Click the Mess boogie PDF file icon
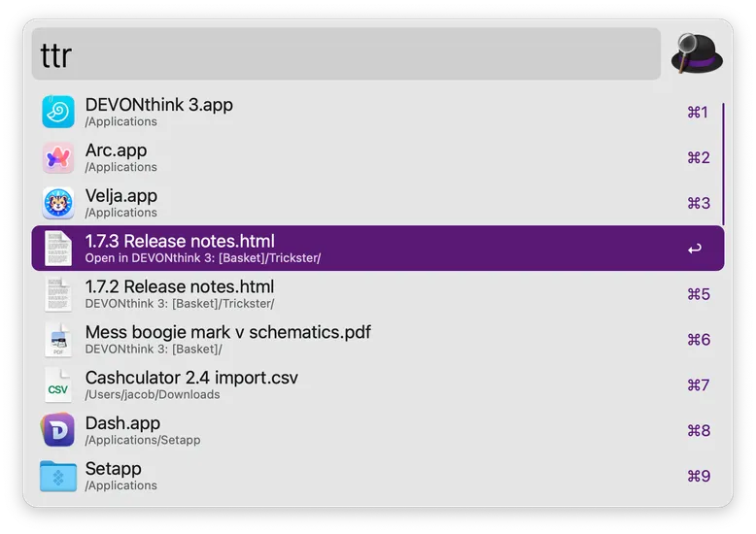Image resolution: width=756 pixels, height=534 pixels. pos(58,339)
